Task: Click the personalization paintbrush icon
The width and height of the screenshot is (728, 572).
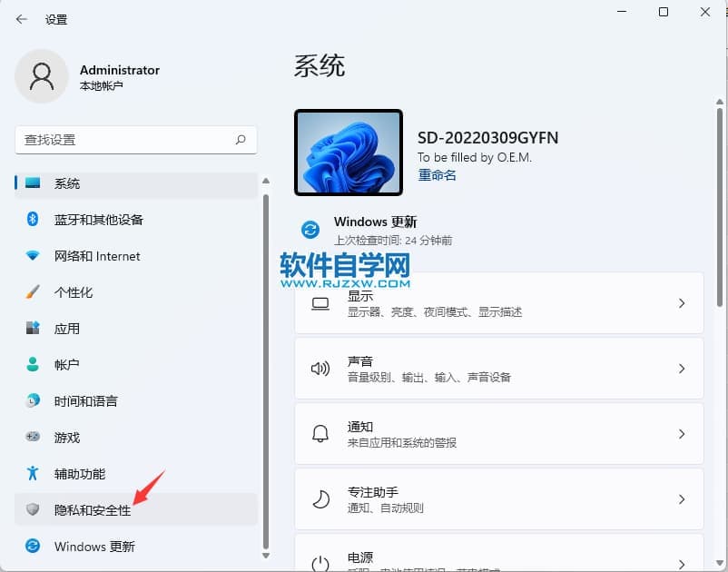Action: coord(33,292)
